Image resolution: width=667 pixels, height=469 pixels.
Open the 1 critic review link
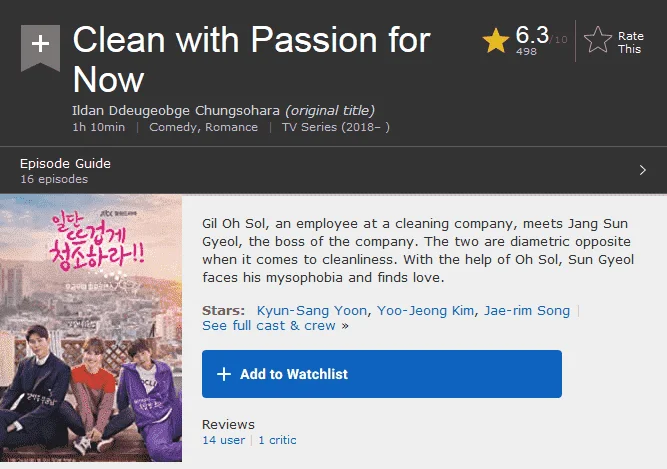tap(277, 440)
